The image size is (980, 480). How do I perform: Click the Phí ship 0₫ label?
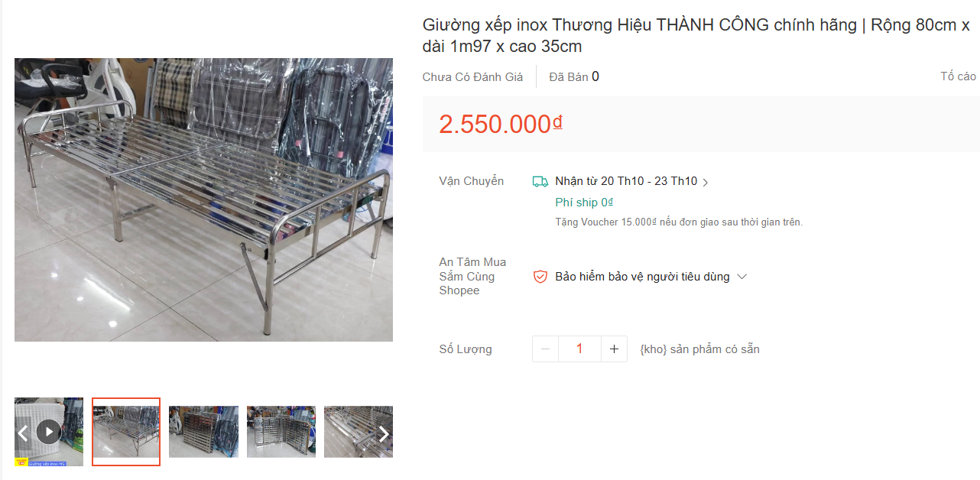[x=584, y=203]
